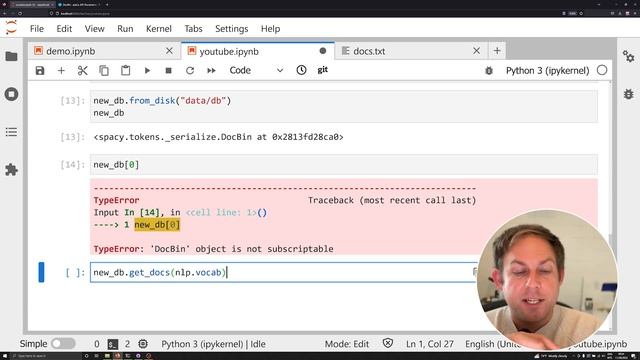The height and width of the screenshot is (360, 640).
Task: Copy the selected cell
Action: pos(104,71)
